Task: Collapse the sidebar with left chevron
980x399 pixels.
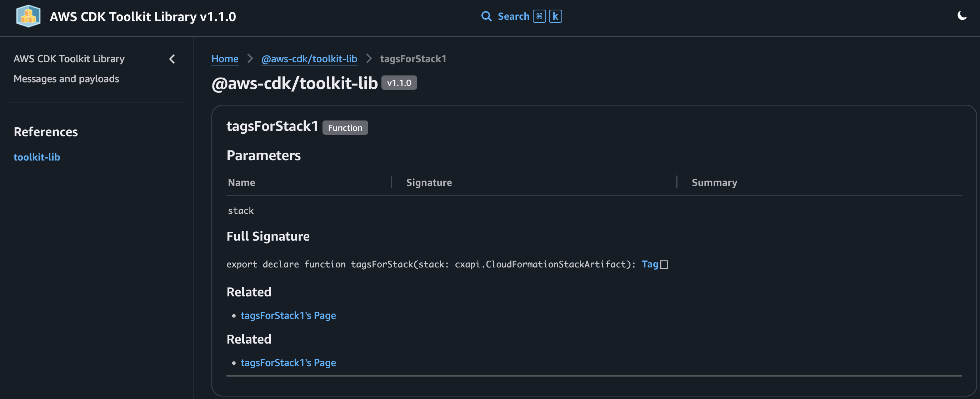Action: click(x=172, y=59)
